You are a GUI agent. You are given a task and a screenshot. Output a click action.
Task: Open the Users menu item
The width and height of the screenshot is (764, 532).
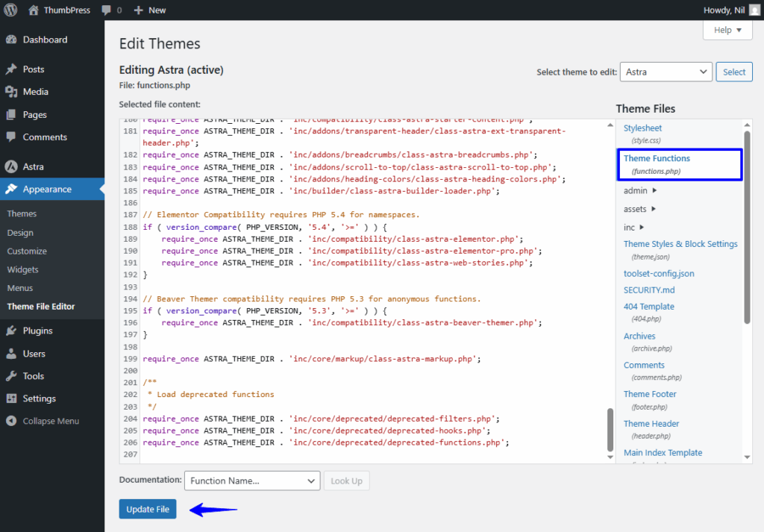click(52, 354)
